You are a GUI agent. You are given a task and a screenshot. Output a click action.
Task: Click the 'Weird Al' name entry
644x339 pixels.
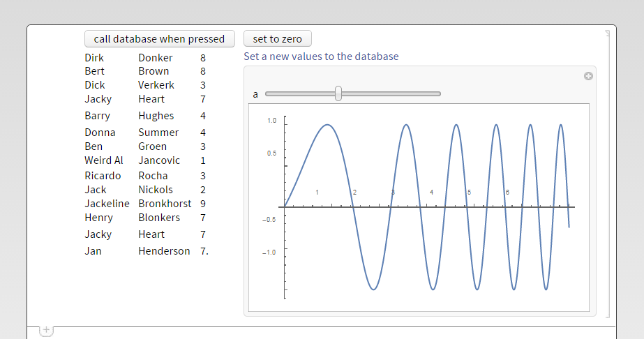(x=103, y=160)
